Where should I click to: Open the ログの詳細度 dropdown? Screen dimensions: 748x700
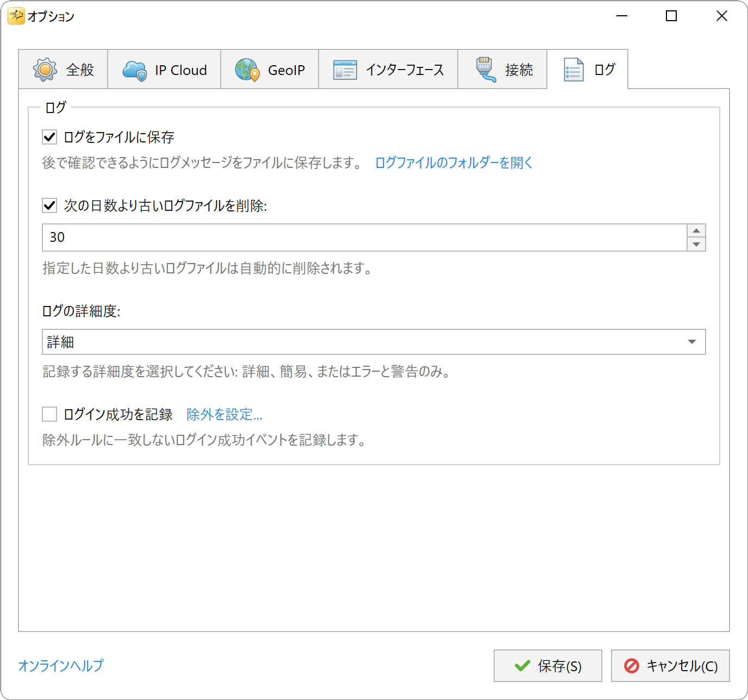[x=374, y=342]
